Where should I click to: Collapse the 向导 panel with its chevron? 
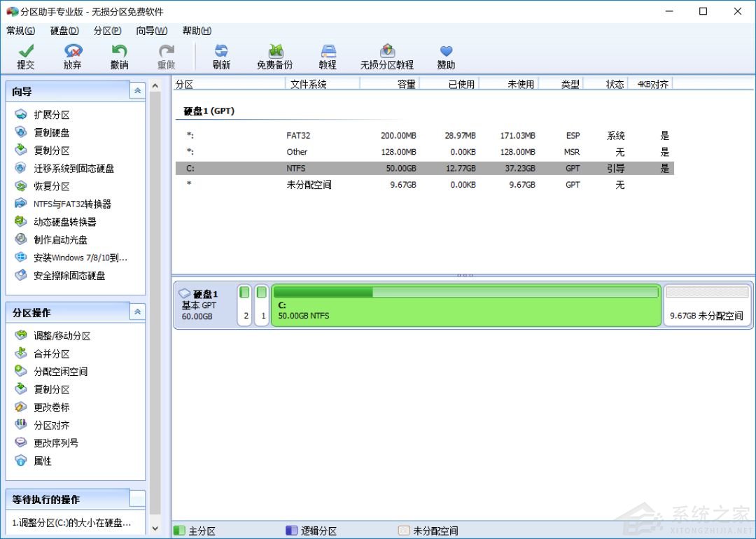(137, 91)
